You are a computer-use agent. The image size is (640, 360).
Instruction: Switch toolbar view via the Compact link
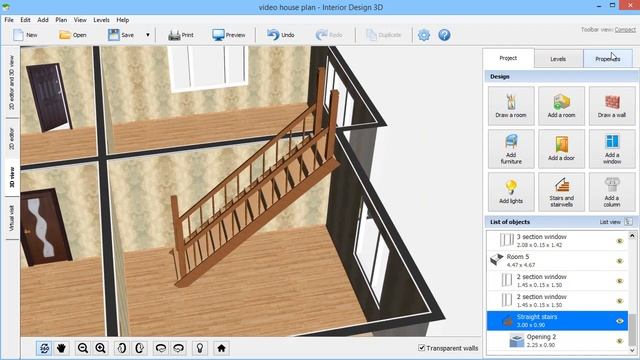click(x=625, y=29)
